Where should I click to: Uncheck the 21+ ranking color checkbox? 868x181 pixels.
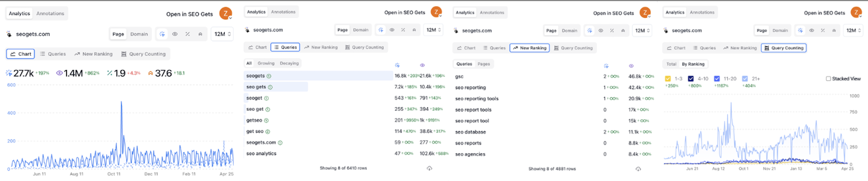click(745, 79)
